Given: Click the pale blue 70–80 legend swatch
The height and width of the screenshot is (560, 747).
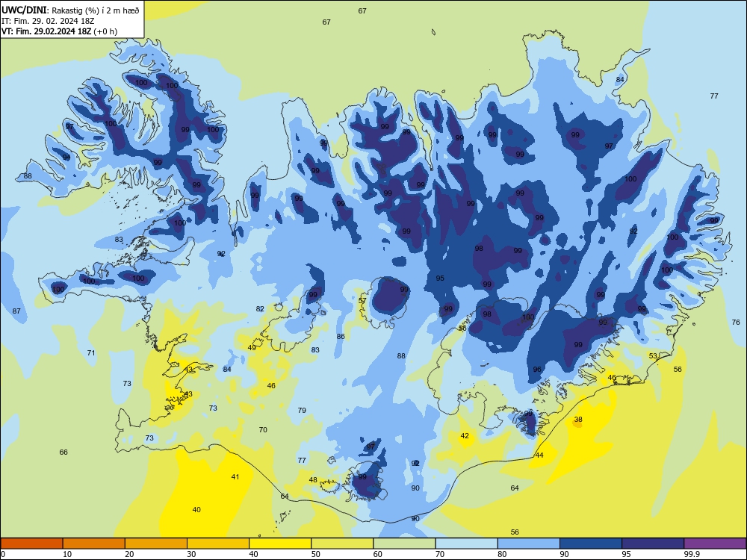Looking at the screenshot, I should pos(466,544).
